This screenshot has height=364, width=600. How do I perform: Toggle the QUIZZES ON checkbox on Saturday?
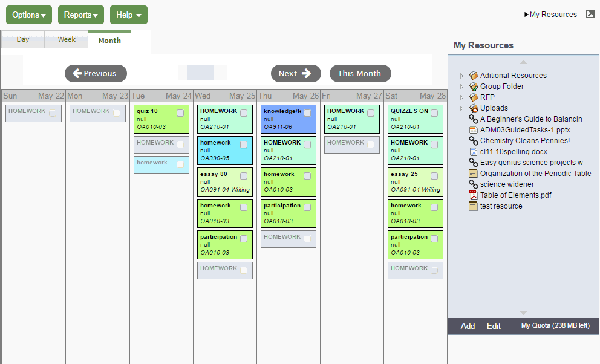(x=434, y=113)
